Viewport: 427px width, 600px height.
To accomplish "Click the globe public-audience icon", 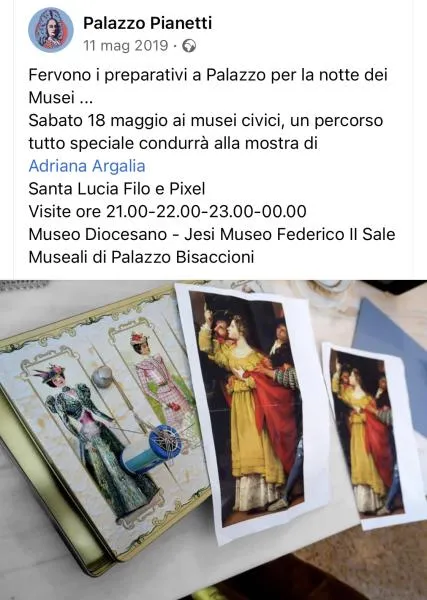I will [189, 46].
